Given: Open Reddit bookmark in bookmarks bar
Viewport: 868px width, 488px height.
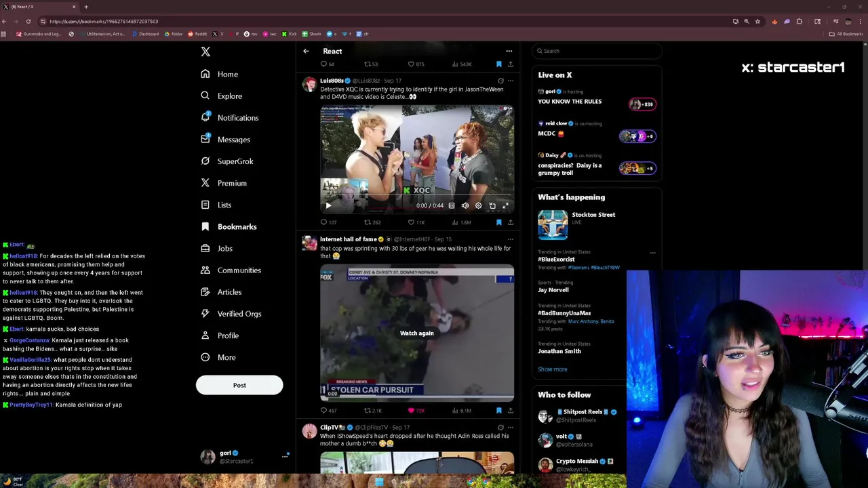Looking at the screenshot, I should click(x=197, y=34).
